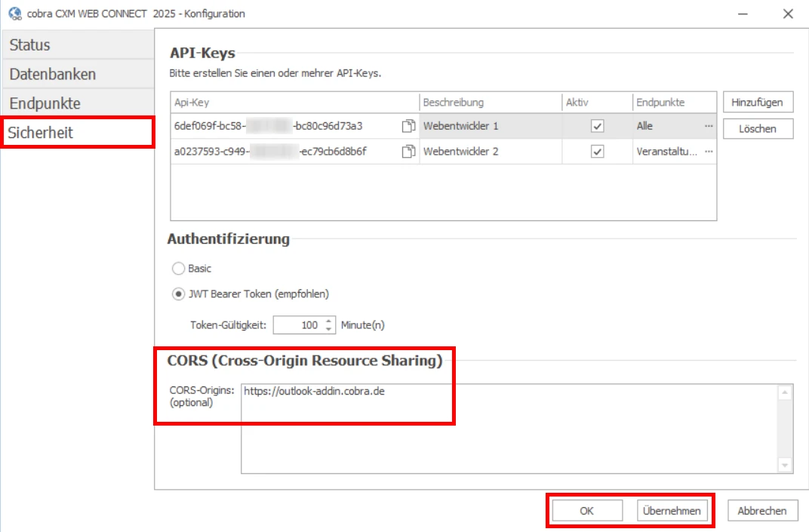The width and height of the screenshot is (809, 532).
Task: Sort by the Aktiv column header
Action: [x=597, y=102]
